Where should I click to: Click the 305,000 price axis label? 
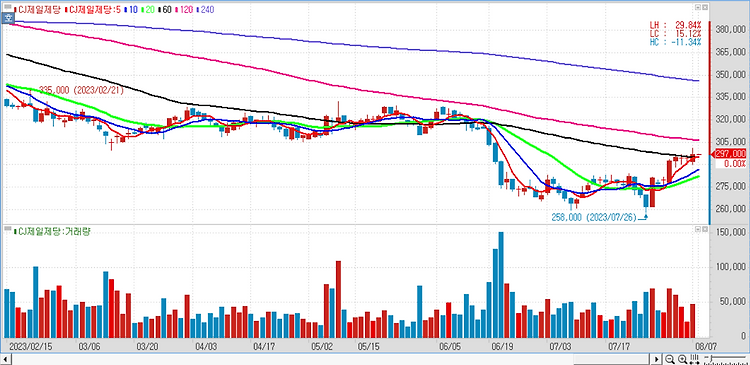coord(731,142)
